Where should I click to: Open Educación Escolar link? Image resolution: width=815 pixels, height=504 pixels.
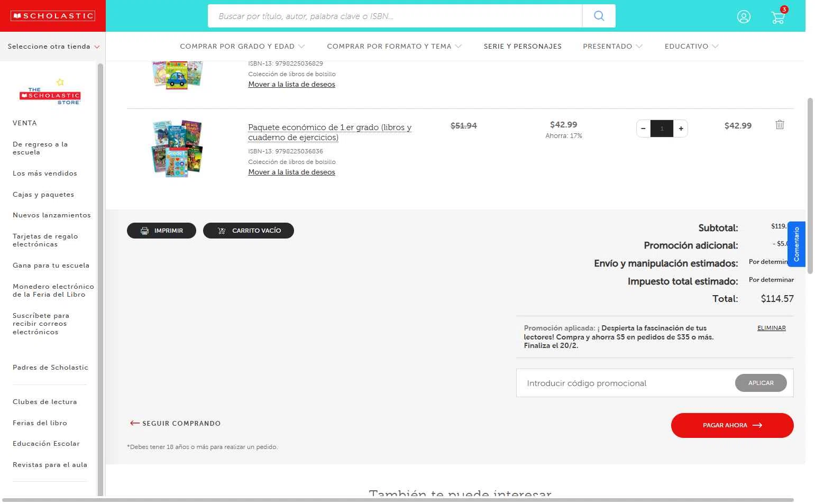tap(46, 443)
